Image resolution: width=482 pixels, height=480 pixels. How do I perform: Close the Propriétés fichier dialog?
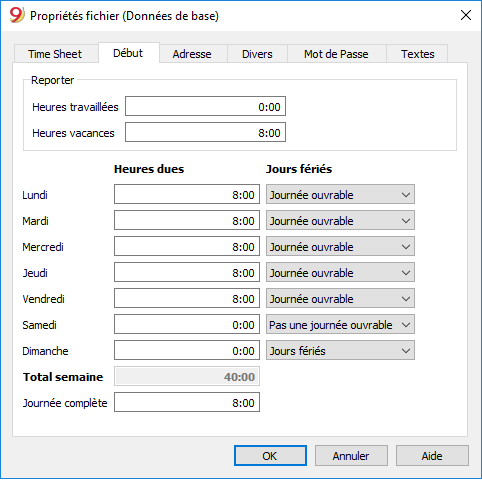point(466,15)
